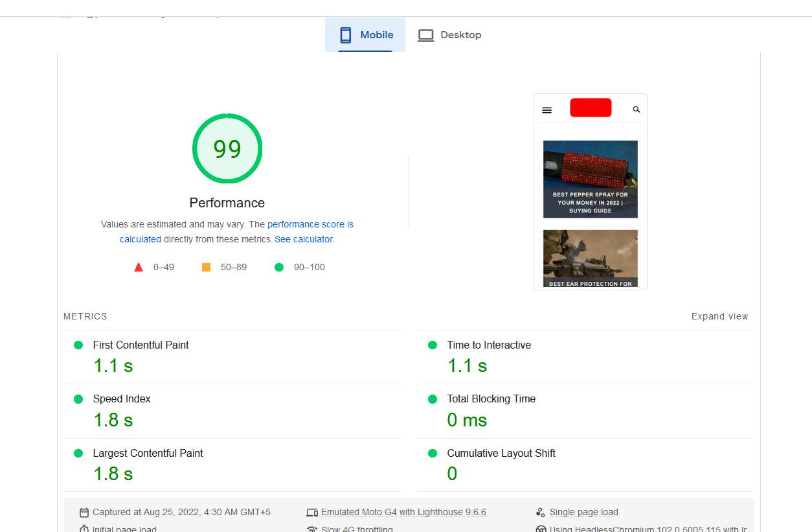
Task: Click the network throttling icon beside Slow 4G
Action: coord(311,528)
